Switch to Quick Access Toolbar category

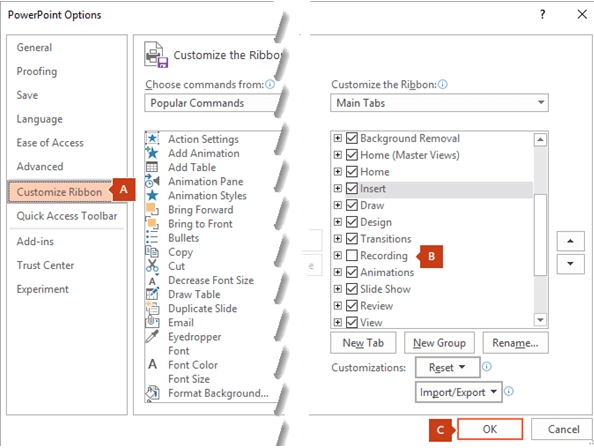67,216
